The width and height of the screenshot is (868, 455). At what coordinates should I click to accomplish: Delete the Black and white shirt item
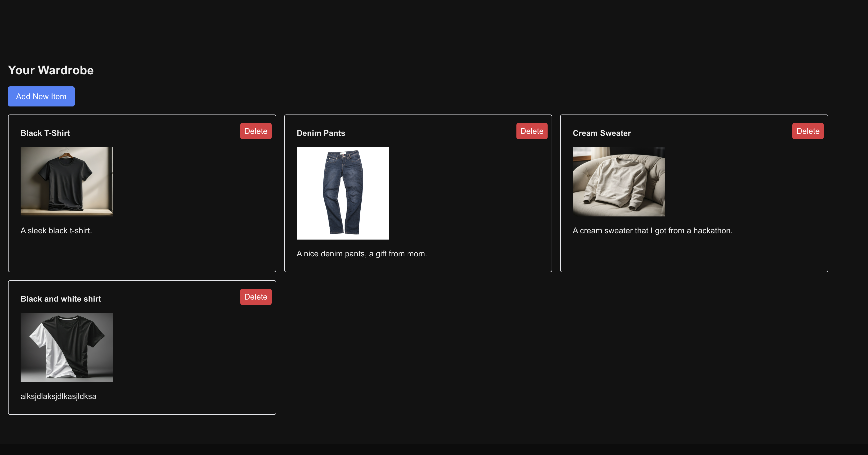(255, 297)
